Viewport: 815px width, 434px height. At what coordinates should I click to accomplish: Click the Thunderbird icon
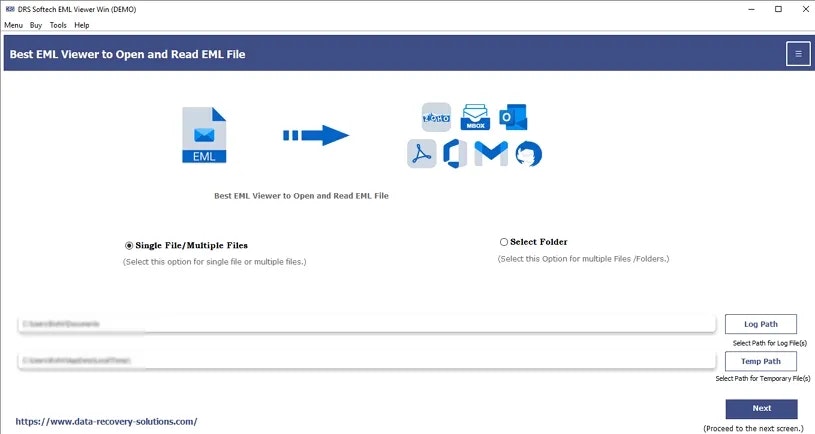pos(529,154)
